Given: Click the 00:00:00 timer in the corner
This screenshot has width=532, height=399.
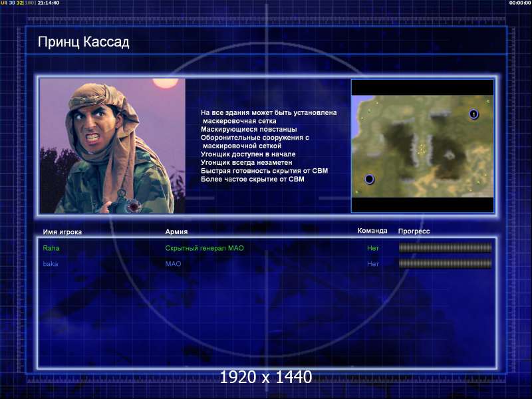Looking at the screenshot, I should coord(520,3).
